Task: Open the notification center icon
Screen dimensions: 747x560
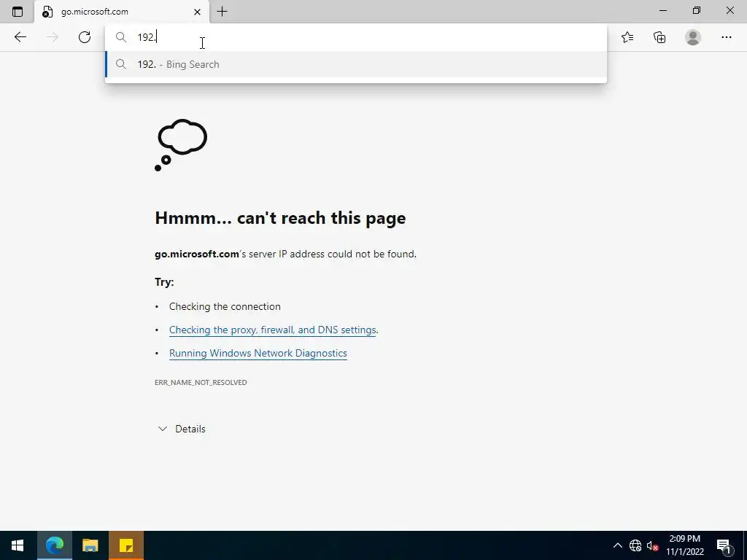Action: 724,545
